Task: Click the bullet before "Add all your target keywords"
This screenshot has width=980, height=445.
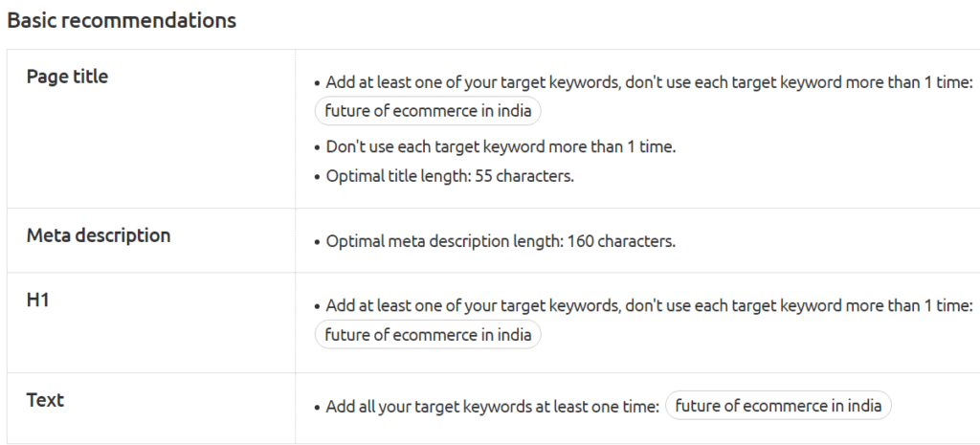Action: [x=317, y=408]
